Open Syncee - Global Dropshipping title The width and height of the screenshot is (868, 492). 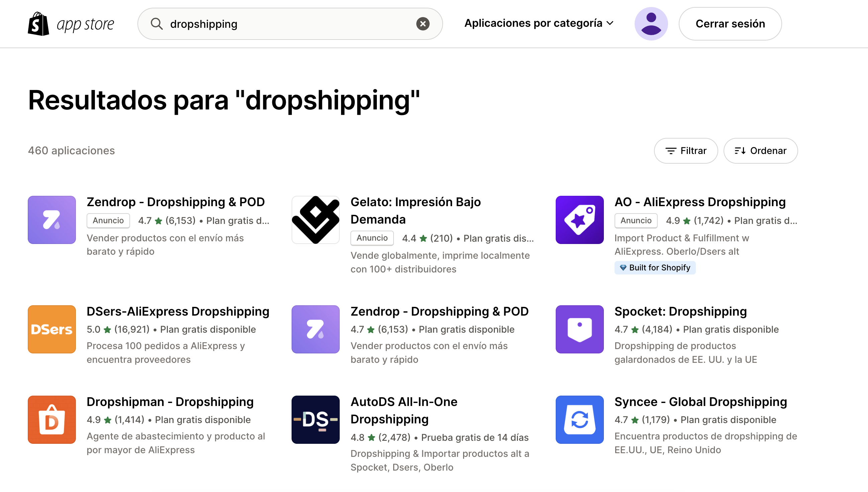click(700, 401)
